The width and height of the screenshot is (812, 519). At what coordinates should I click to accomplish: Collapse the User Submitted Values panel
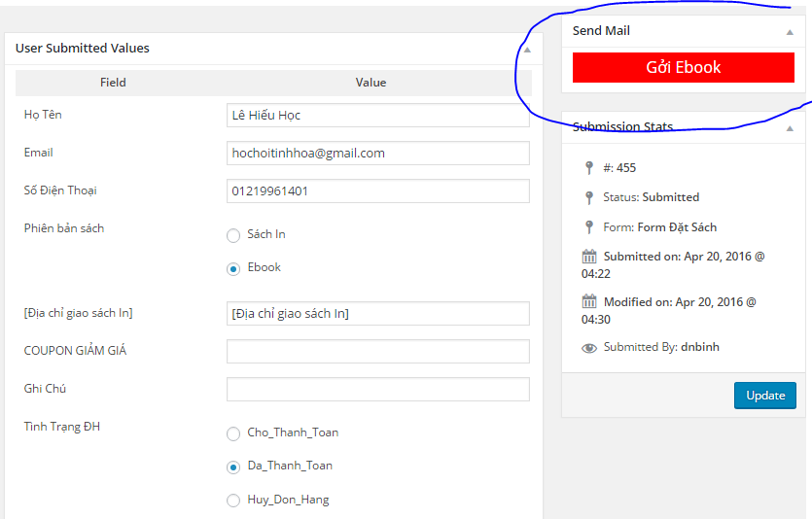[x=527, y=50]
